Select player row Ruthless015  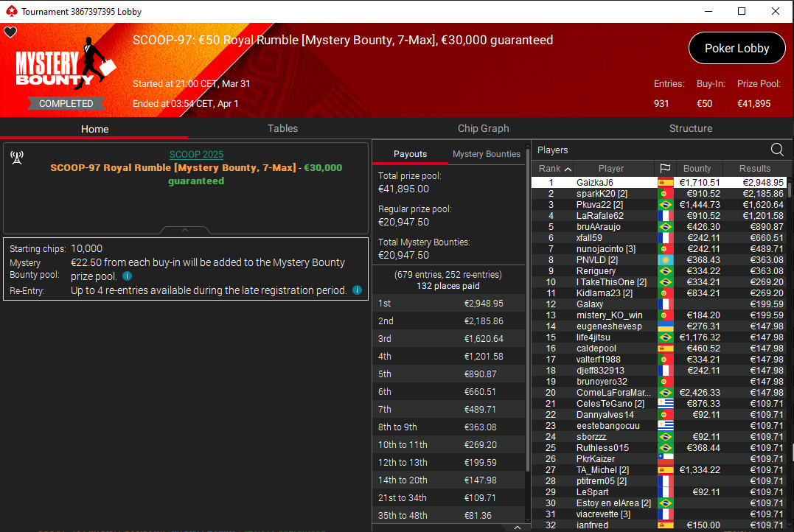[x=659, y=448]
